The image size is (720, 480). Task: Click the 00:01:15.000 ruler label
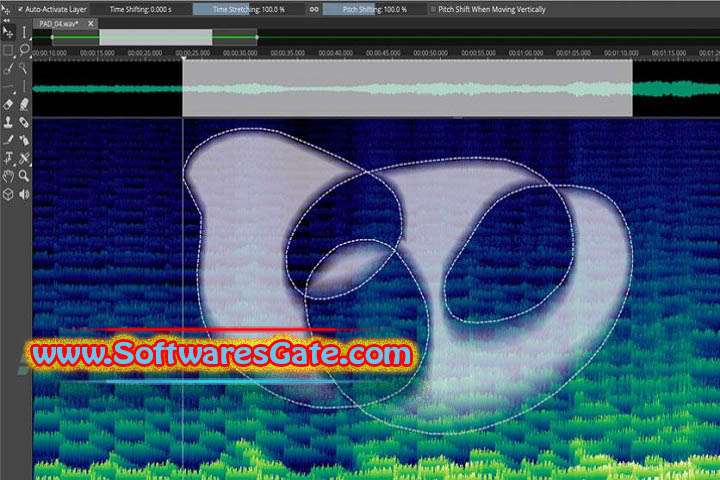pos(669,53)
